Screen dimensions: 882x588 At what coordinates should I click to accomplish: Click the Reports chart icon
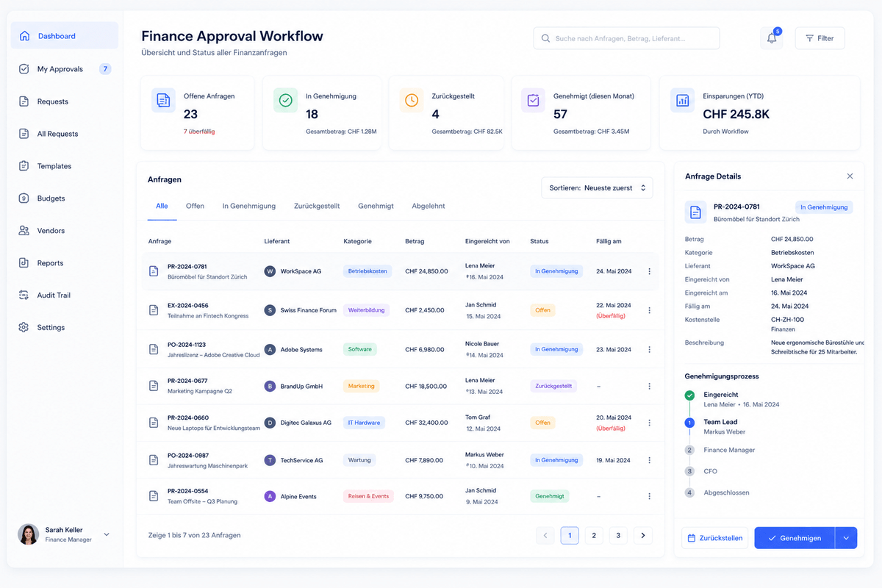tap(24, 263)
